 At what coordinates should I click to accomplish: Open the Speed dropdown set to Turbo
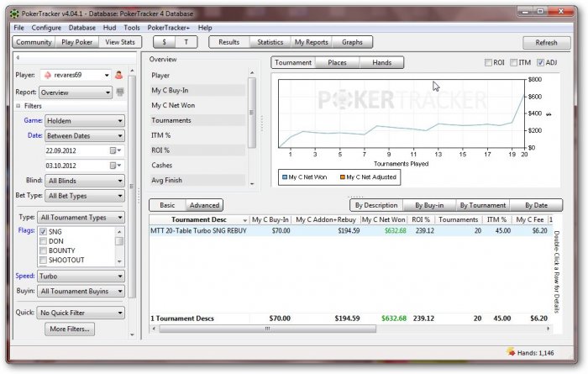click(x=81, y=277)
